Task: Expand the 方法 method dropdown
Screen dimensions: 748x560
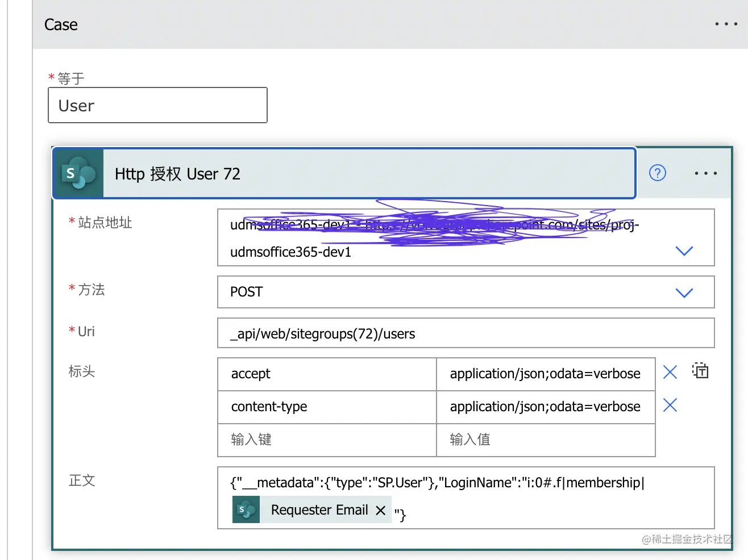Action: 684,292
